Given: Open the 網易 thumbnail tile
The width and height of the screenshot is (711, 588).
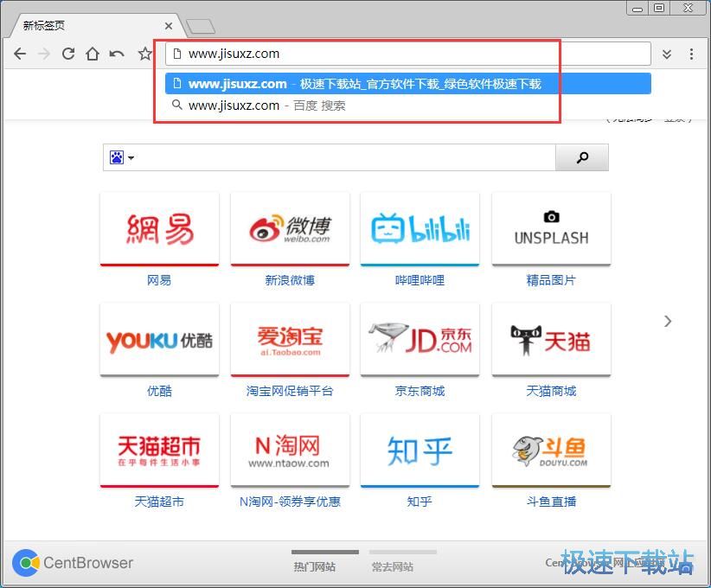Looking at the screenshot, I should pyautogui.click(x=159, y=229).
